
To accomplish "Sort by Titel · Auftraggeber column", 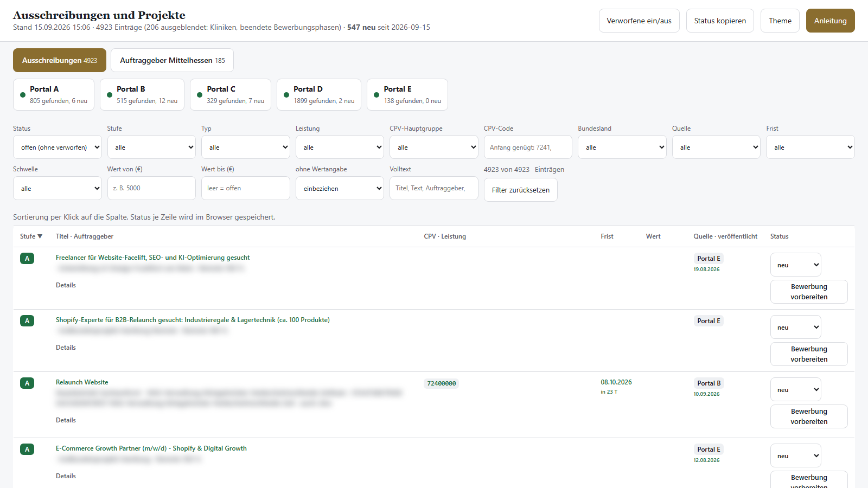I will 85,236.
